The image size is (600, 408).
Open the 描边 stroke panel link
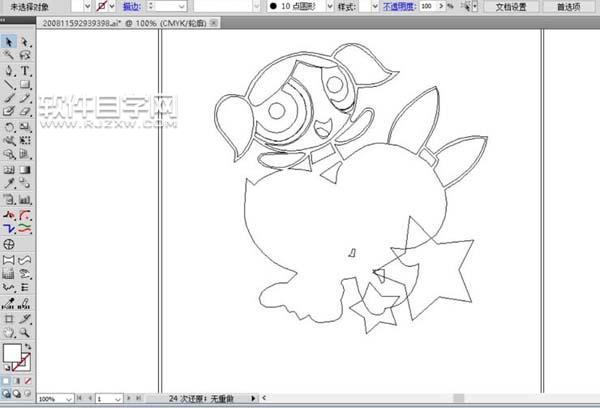click(132, 7)
